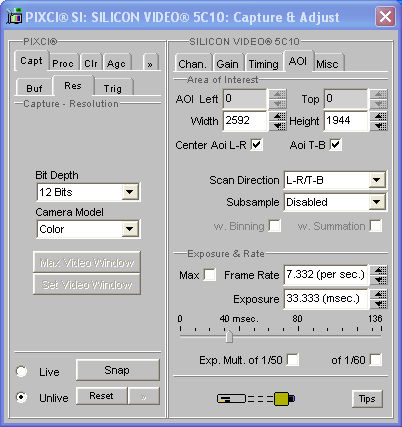Enable exposure multiple of 1/60 checkbox
Viewport: 402px width, 427px height.
376,360
